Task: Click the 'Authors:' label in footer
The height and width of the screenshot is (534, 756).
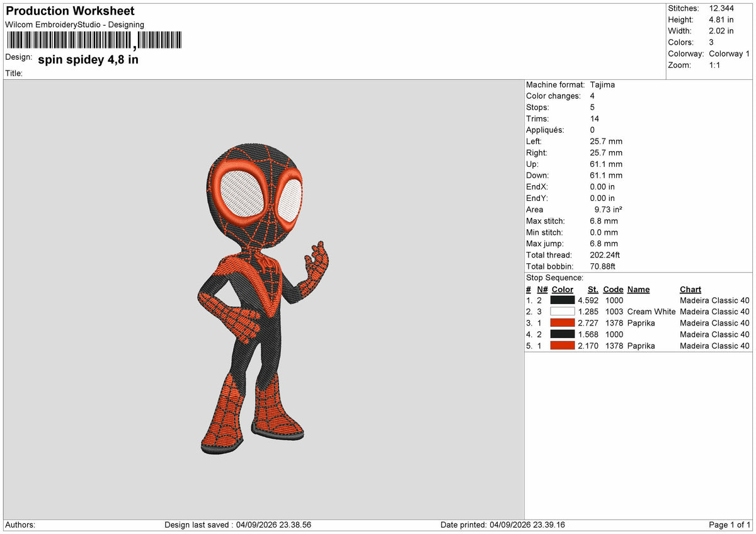Action: click(x=20, y=525)
